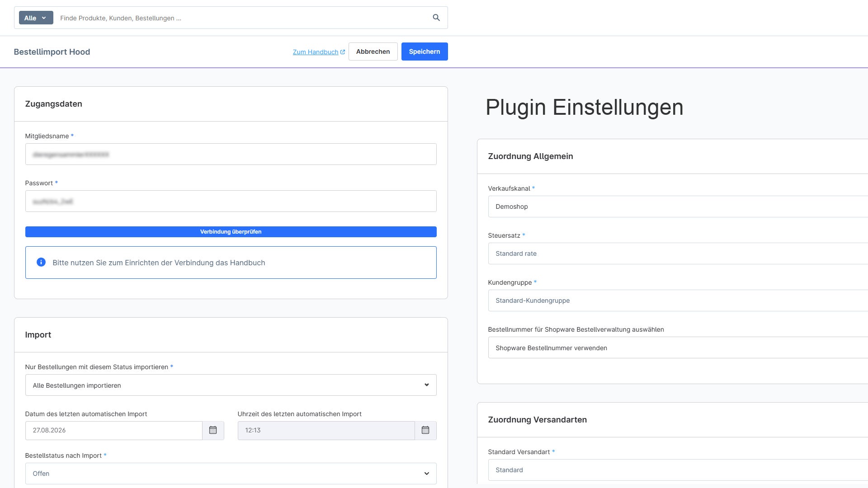Open the Standard Versandart select
Viewport: 868px width, 488px height.
(x=678, y=470)
